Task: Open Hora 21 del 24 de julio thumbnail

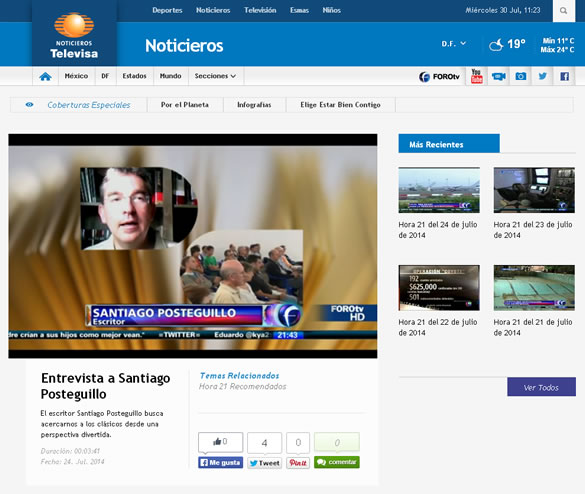Action: tap(439, 190)
